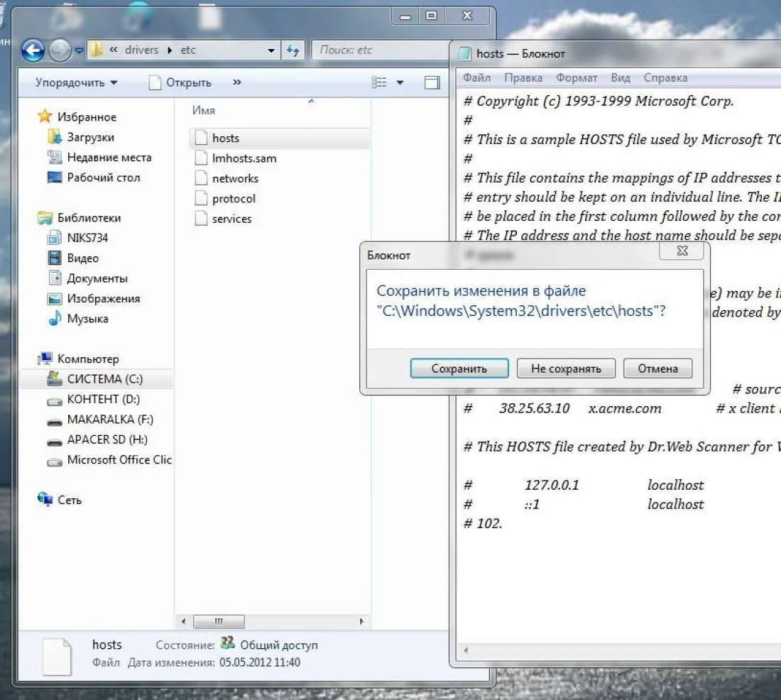
Task: Open Справка menu in Notepad
Action: point(665,77)
